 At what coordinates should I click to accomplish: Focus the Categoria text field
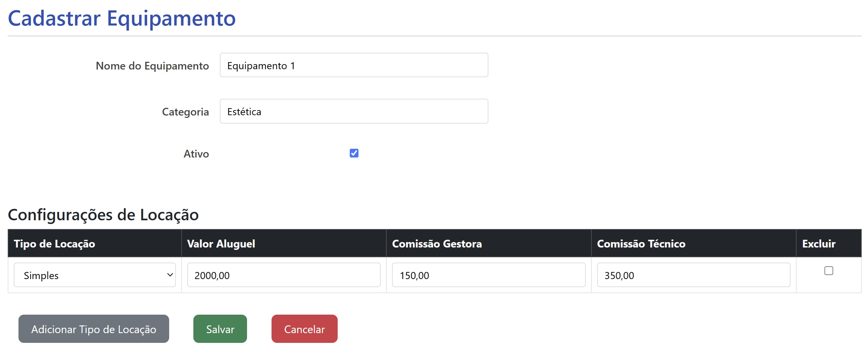coord(354,111)
